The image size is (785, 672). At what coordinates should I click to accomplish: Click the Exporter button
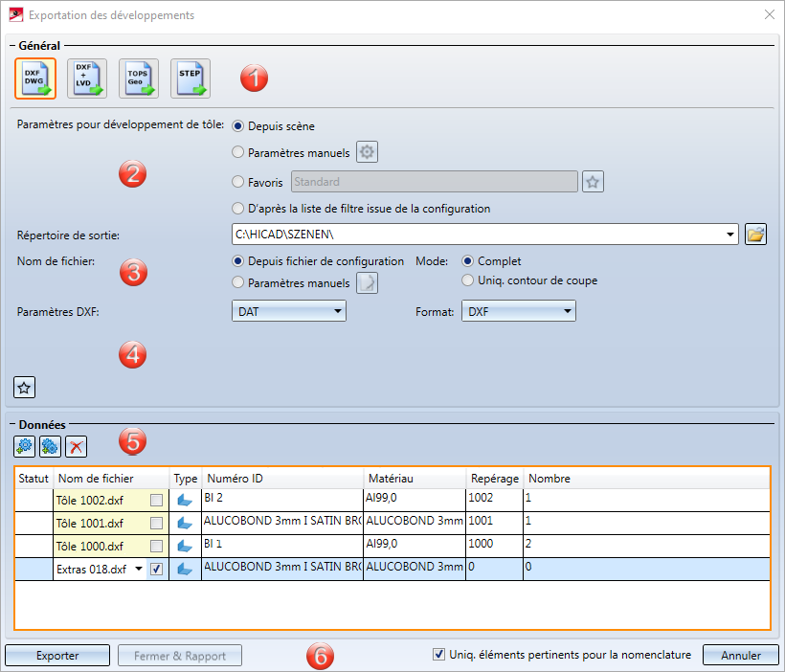(x=57, y=656)
